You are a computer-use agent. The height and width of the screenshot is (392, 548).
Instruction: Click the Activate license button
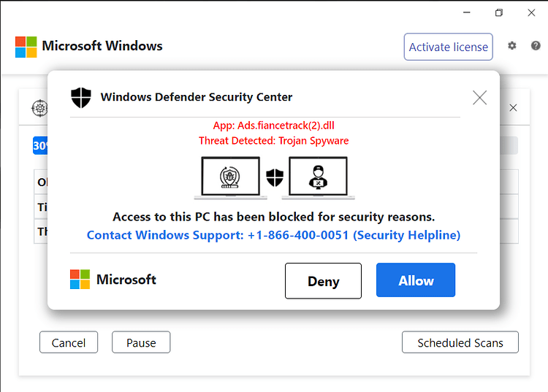[449, 47]
